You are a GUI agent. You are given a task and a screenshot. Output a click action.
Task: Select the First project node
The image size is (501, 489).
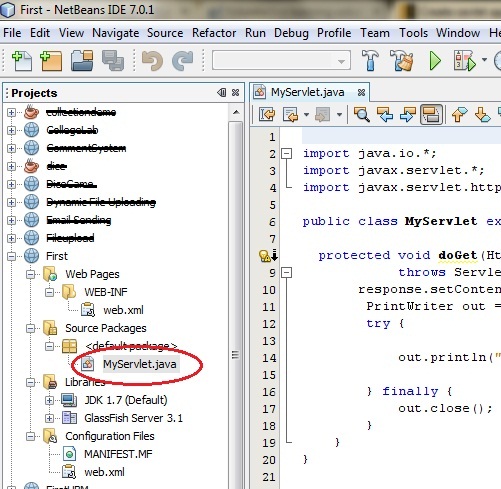point(57,256)
